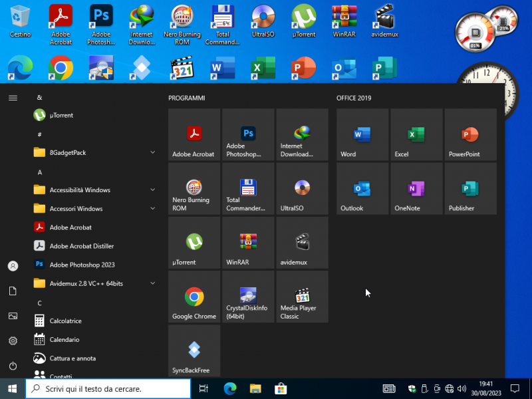
Task: Expand the 8GadgetPack folder
Action: click(93, 152)
